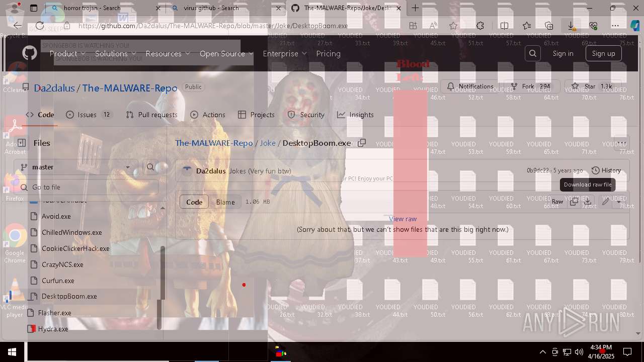Collapse the Files side panel icon
The image size is (644, 362).
22,143
